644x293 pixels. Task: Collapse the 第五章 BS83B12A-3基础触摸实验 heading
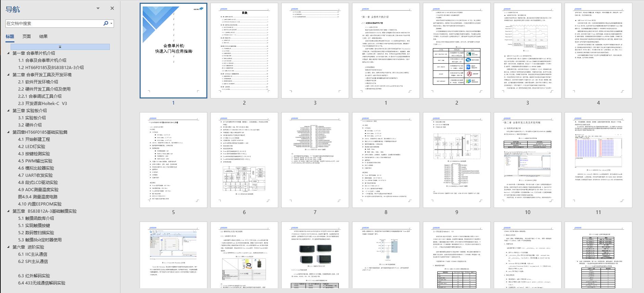coord(9,211)
